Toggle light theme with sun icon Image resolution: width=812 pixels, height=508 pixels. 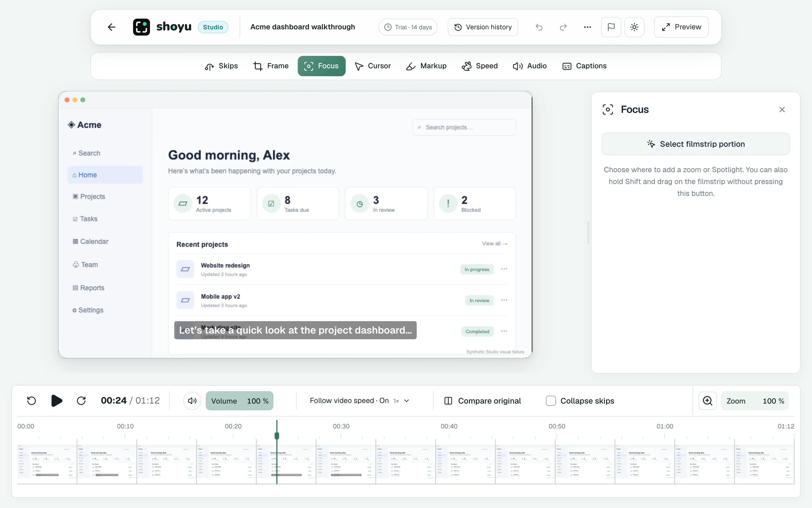(634, 27)
